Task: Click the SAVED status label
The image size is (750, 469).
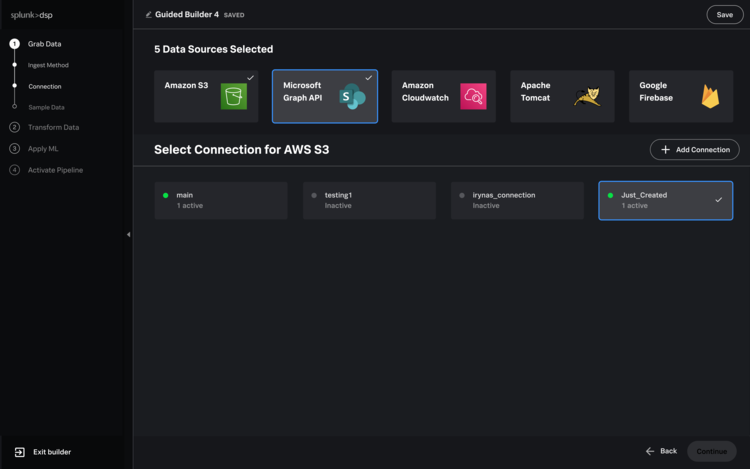Action: [x=234, y=15]
